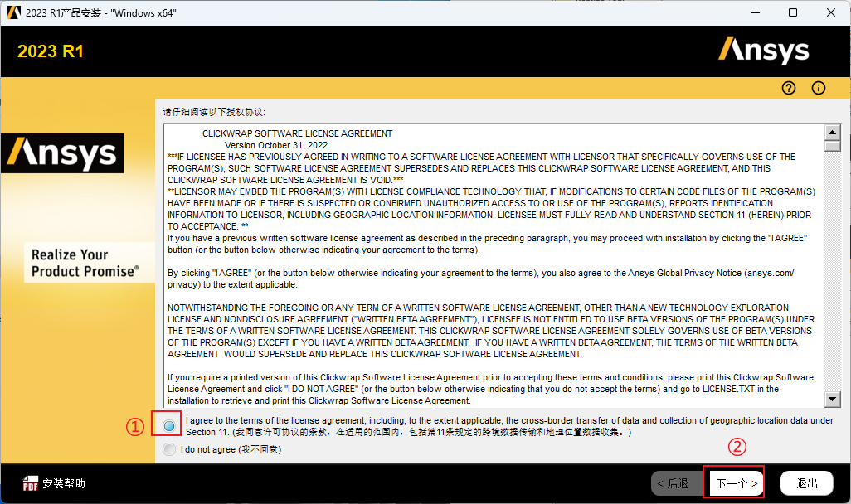
Task: Open the 安装帮助 installation help link
Action: pyautogui.click(x=64, y=483)
